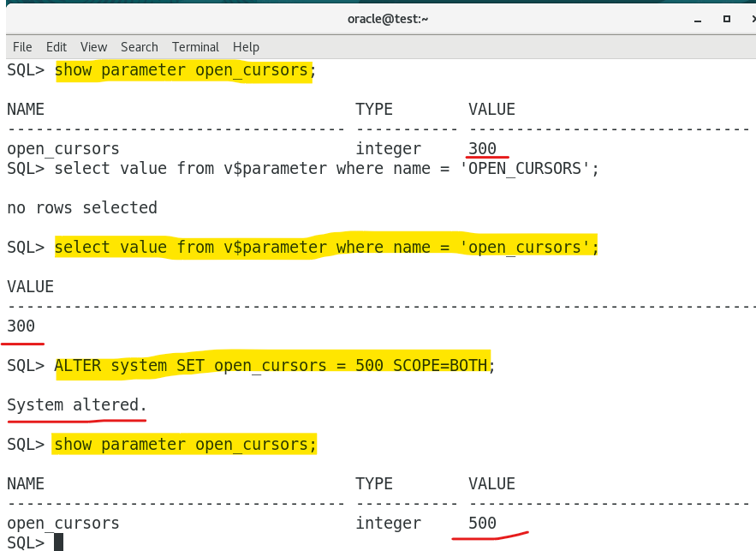
Task: Click the open_cursors name in the first output row
Action: [63, 149]
